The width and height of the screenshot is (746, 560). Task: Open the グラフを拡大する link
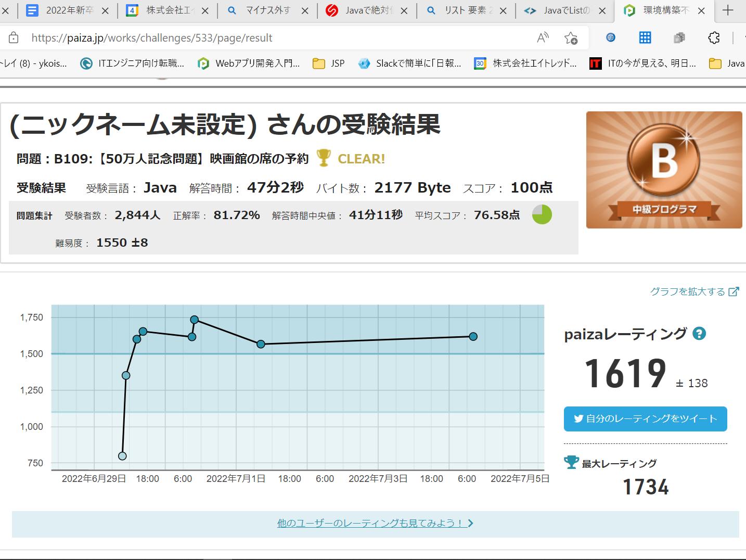point(694,291)
